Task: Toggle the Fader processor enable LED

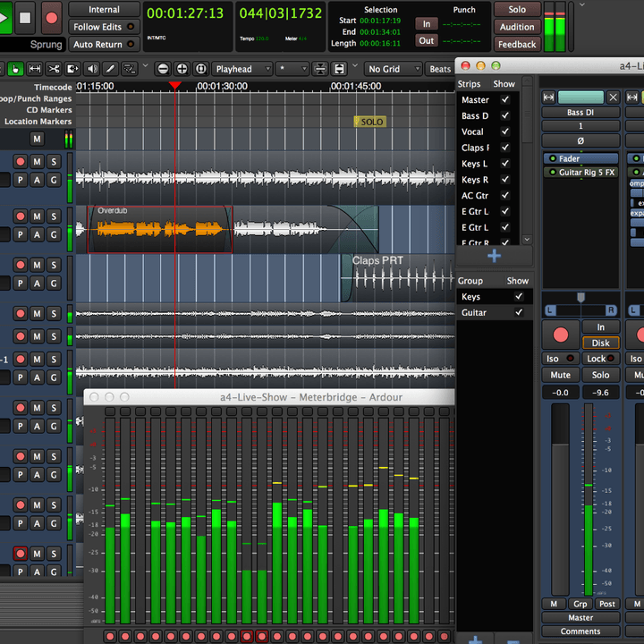Action: [553, 158]
